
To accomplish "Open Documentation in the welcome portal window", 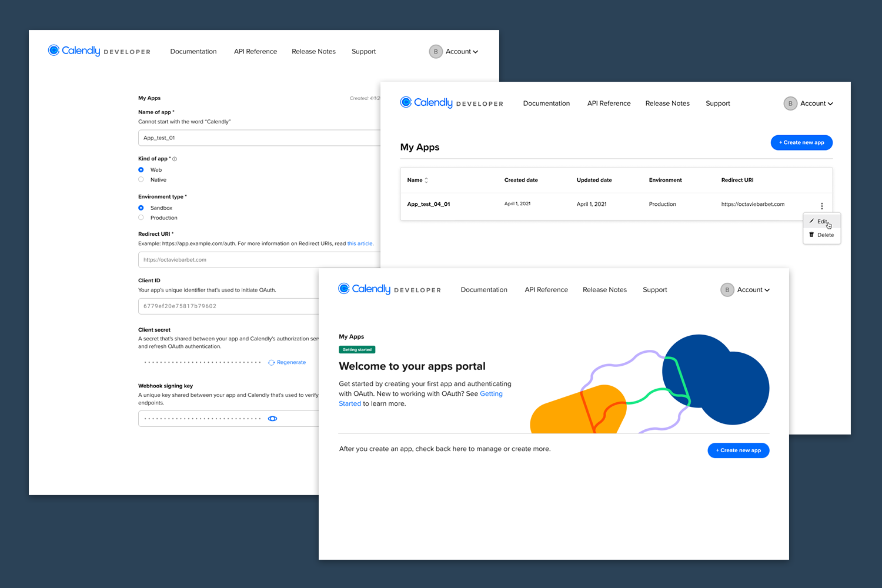I will tap(484, 290).
